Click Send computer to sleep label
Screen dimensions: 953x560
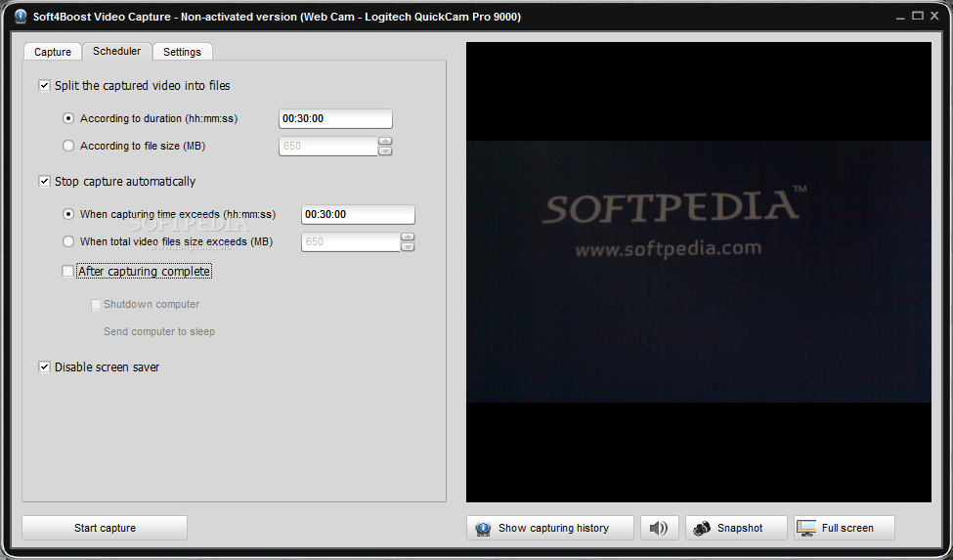[159, 331]
